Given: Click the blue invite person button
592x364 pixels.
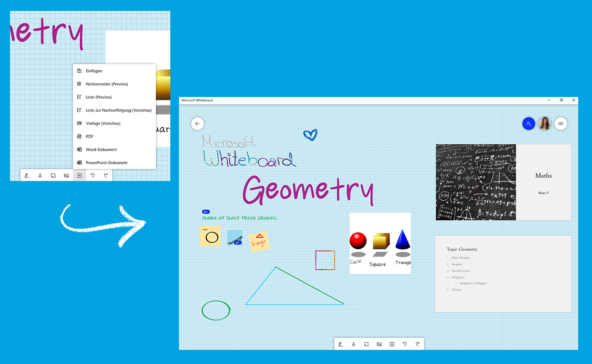Looking at the screenshot, I should coord(528,123).
